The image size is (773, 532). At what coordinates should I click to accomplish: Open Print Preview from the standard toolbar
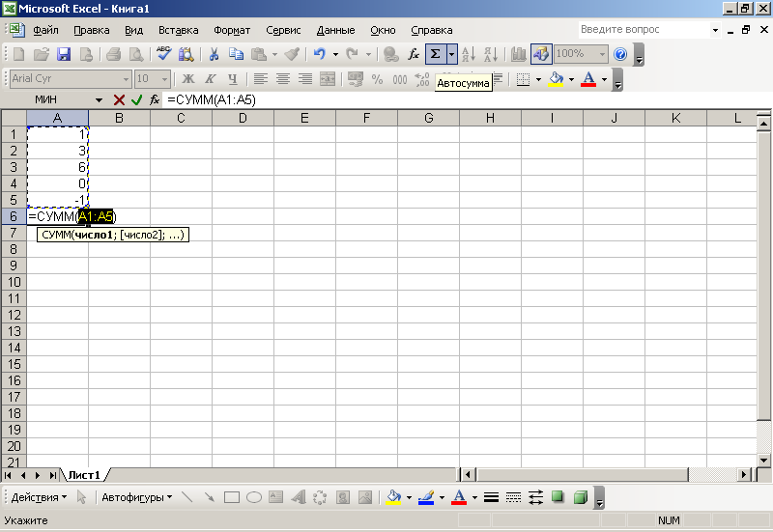click(136, 54)
